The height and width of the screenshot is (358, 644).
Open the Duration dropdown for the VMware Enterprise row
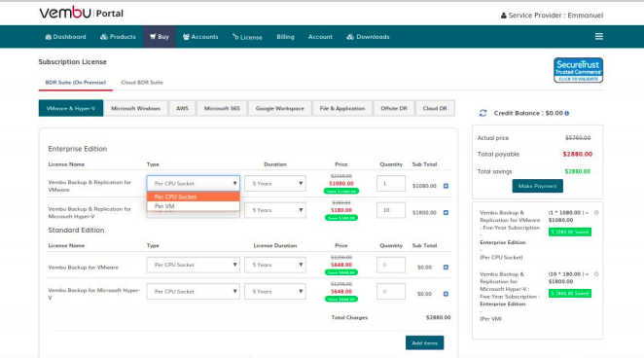[x=275, y=184]
